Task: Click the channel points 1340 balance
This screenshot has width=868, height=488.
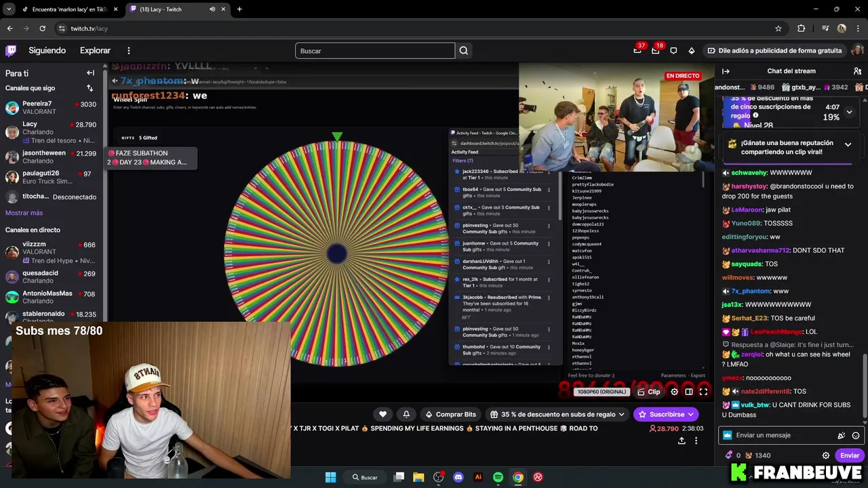Action: point(757,455)
